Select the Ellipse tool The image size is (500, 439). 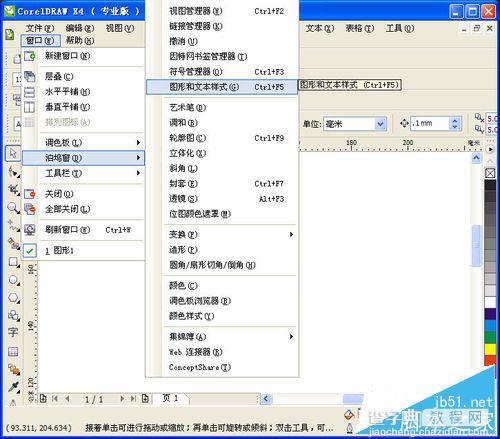coord(13,280)
